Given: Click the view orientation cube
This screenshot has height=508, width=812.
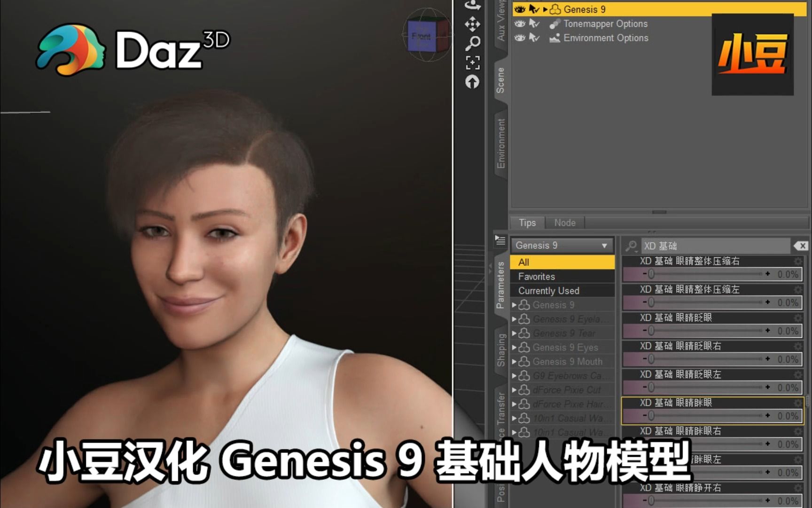Looking at the screenshot, I should (x=427, y=36).
